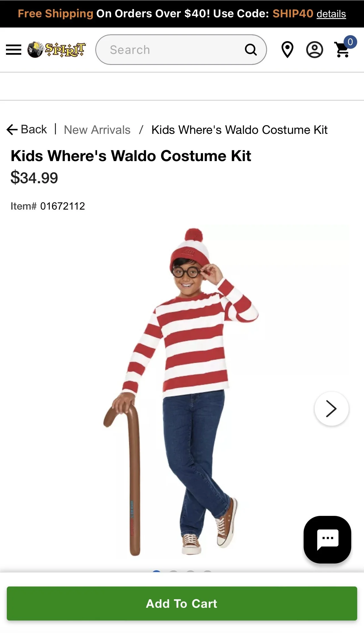Click the Waldo costume product image
The image size is (364, 633).
(181, 391)
